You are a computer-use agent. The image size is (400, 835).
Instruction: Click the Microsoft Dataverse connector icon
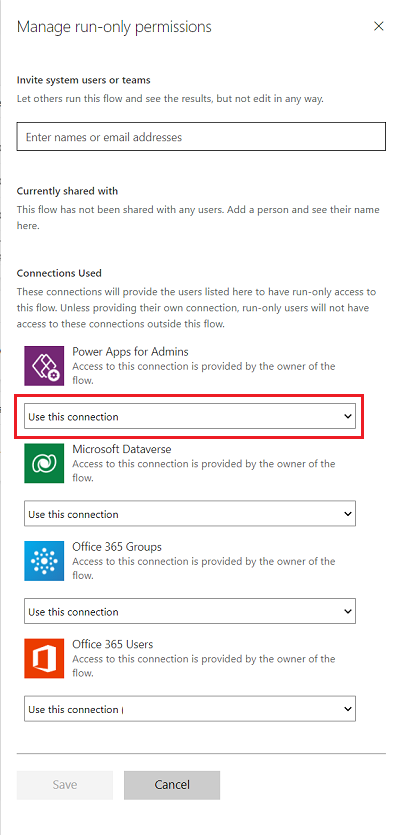tap(45, 463)
